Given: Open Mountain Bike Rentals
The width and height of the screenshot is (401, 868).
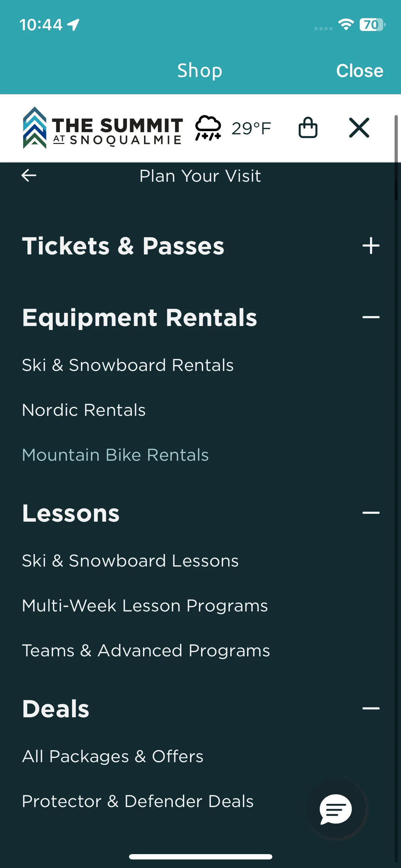Looking at the screenshot, I should pyautogui.click(x=115, y=455).
